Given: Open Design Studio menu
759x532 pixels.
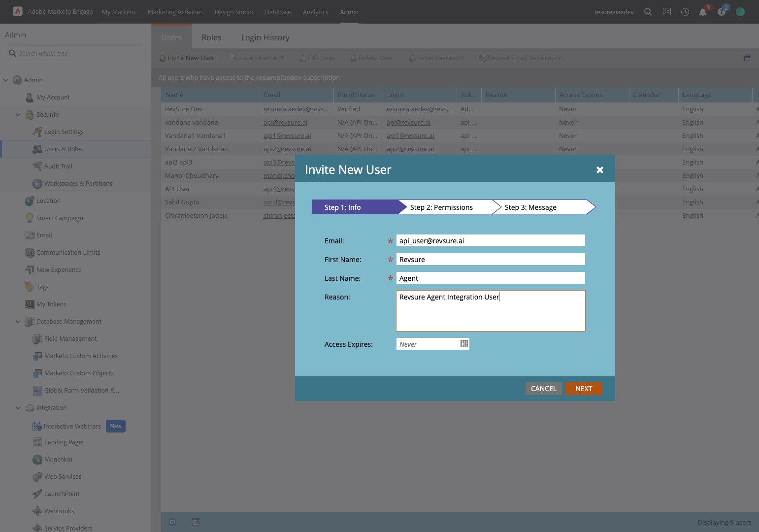Looking at the screenshot, I should [234, 12].
